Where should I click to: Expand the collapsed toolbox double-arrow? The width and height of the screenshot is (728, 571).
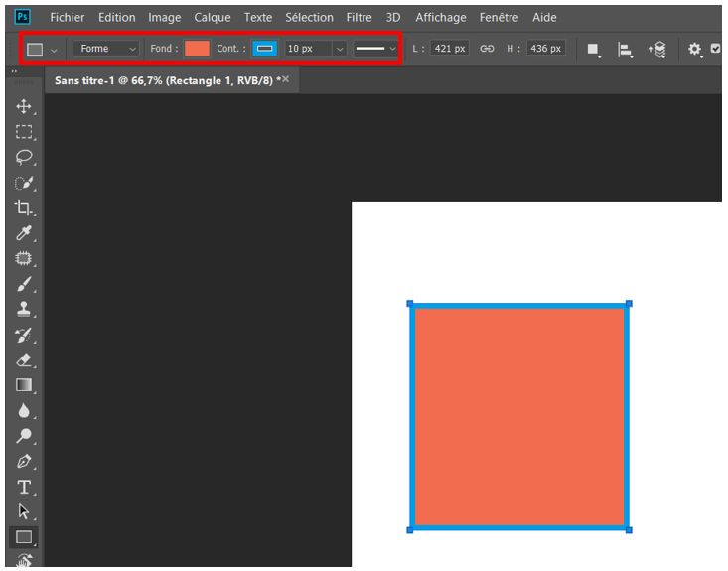(x=14, y=71)
